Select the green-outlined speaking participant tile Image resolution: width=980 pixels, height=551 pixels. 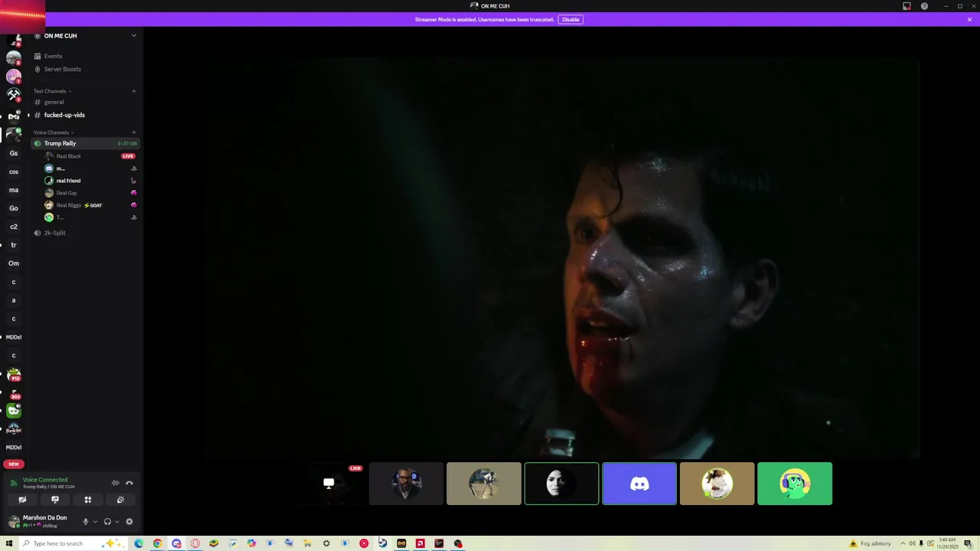click(x=561, y=484)
